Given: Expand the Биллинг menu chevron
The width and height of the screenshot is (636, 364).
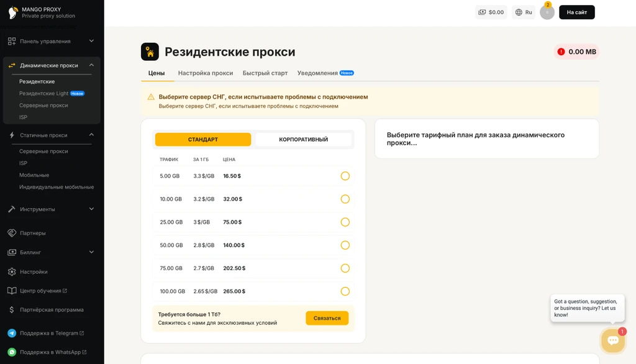Looking at the screenshot, I should point(91,252).
